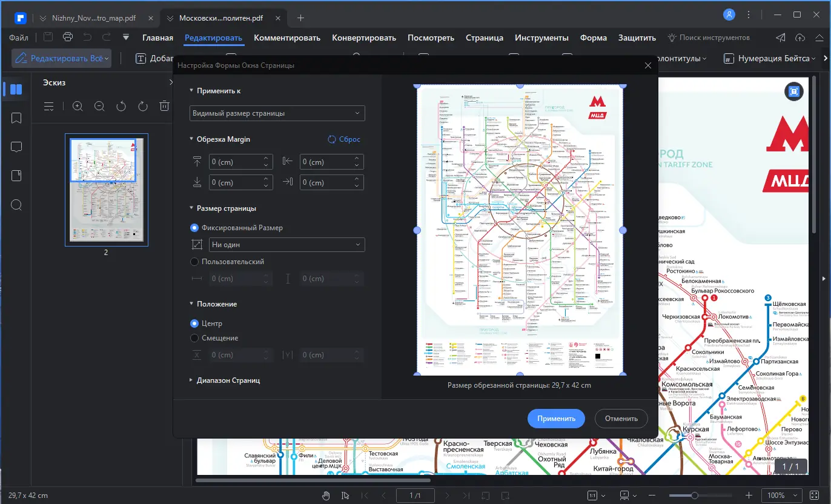Click the top margin input field
Viewport: 831px width, 504px height.
click(x=240, y=162)
